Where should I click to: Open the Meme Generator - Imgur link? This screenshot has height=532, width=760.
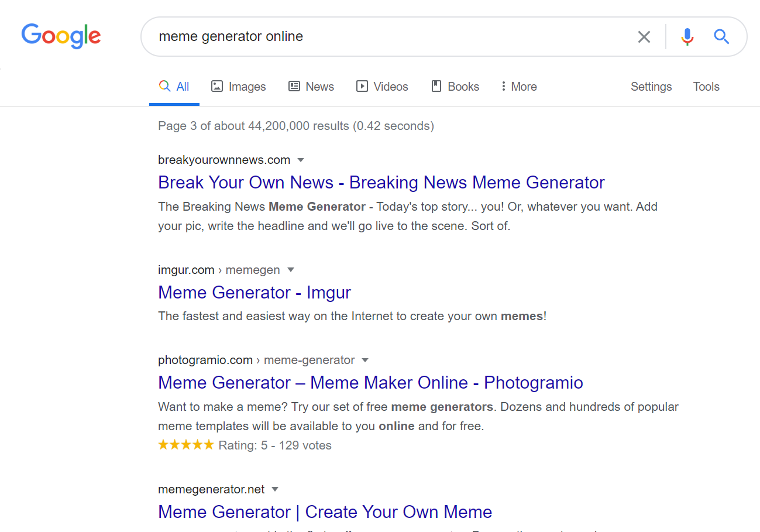click(x=255, y=293)
